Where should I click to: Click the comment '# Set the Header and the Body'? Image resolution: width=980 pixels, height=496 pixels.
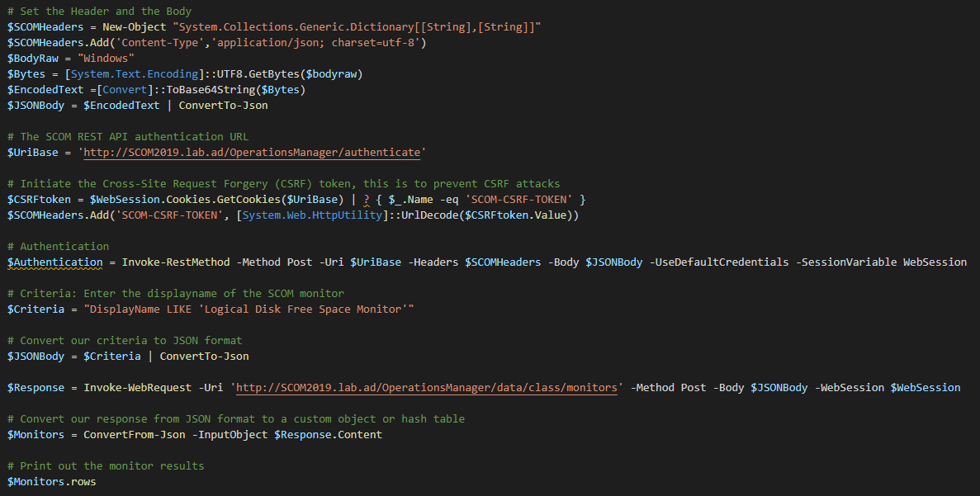99,12
